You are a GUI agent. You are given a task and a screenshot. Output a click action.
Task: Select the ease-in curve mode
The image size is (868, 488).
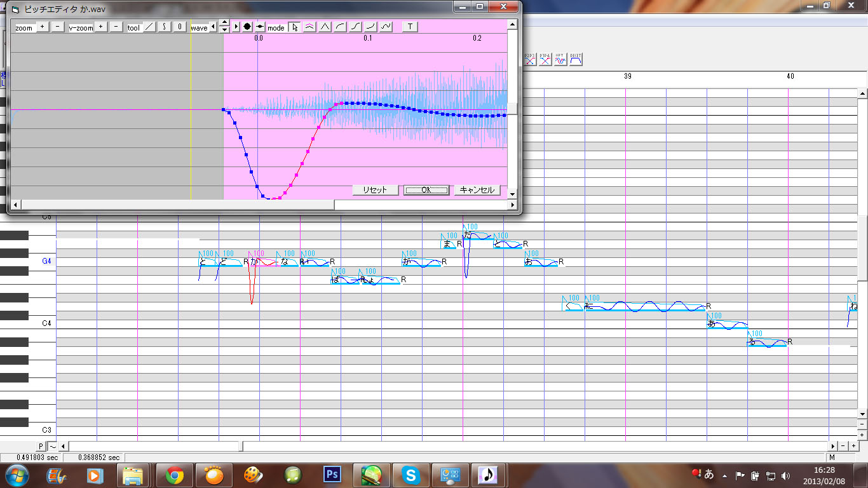371,27
